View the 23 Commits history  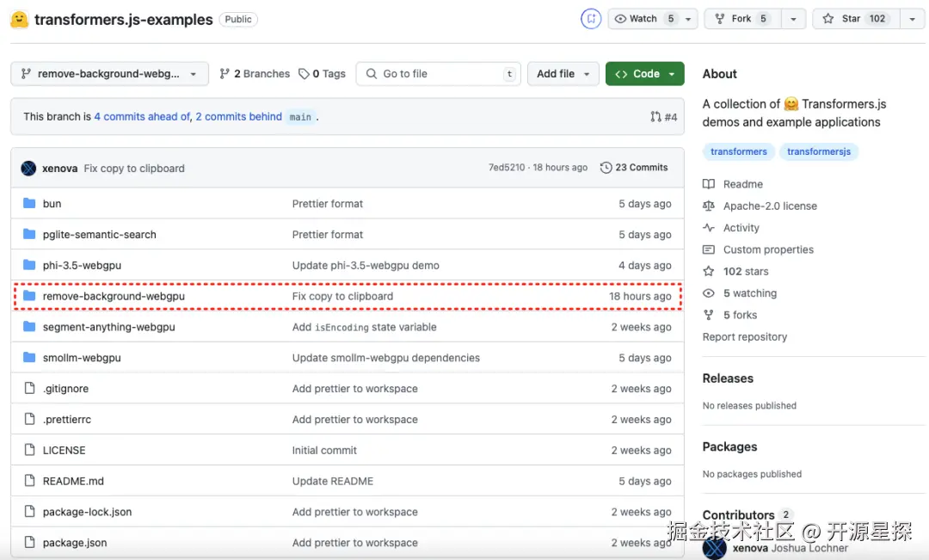(634, 167)
